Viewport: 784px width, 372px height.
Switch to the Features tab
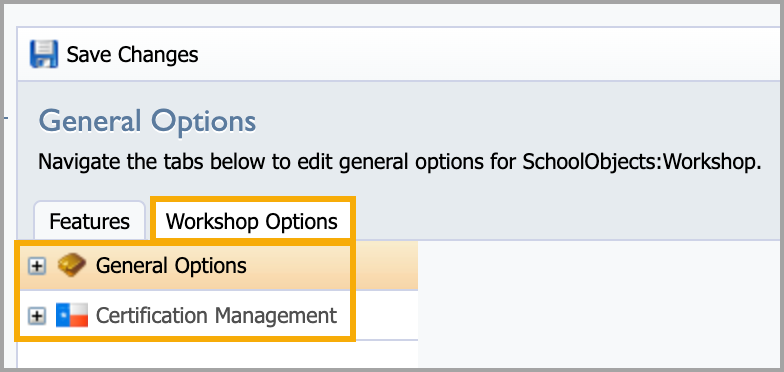click(90, 221)
